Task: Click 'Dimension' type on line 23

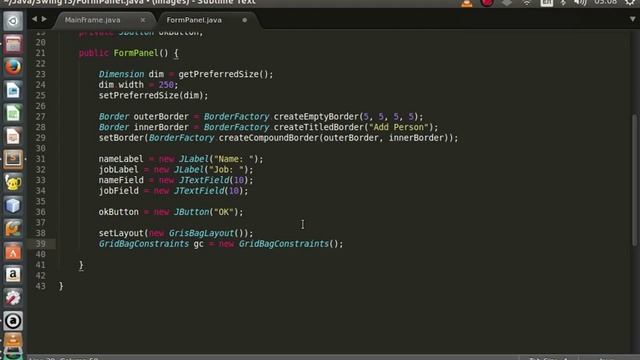Action: pyautogui.click(x=121, y=74)
